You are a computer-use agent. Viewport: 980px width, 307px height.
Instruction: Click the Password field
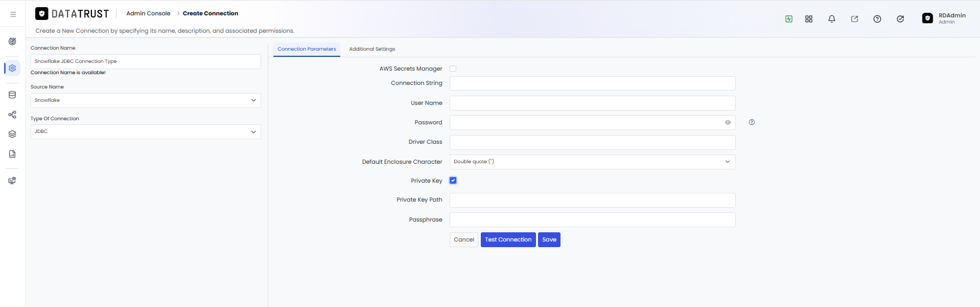tap(592, 122)
